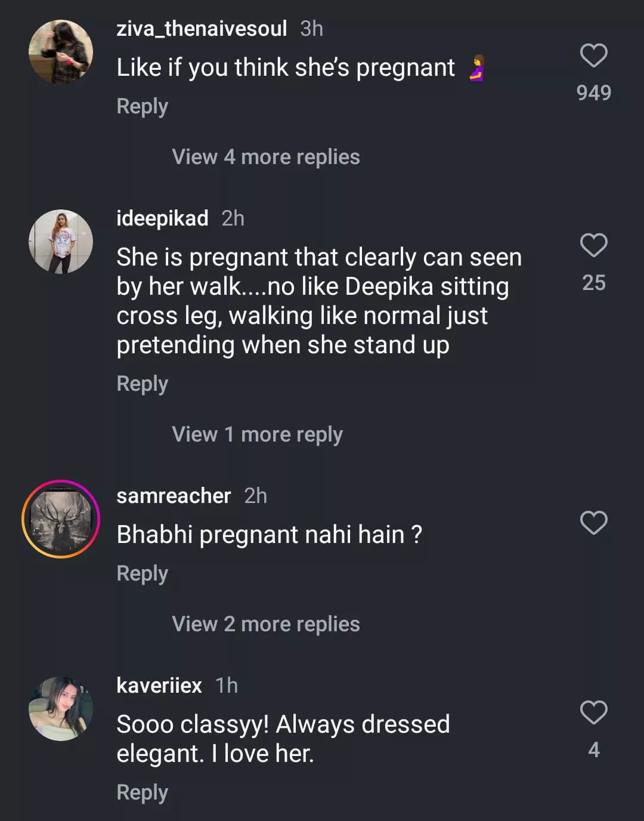This screenshot has height=821, width=644.
Task: Open kaveriiex's profile picture
Action: [61, 709]
